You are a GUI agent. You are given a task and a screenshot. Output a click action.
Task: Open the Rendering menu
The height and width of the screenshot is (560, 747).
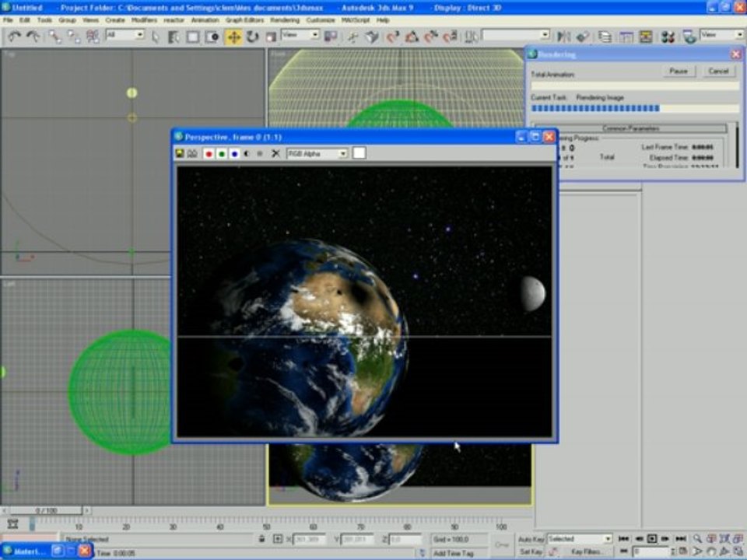point(285,20)
